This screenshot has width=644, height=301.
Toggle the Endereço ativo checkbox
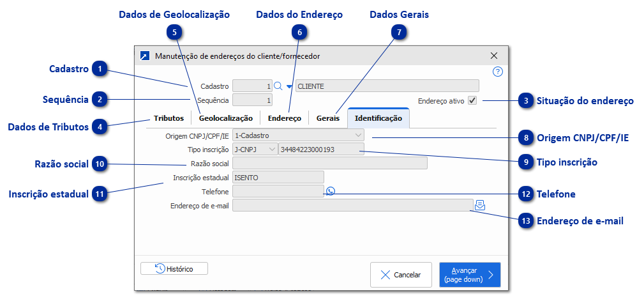click(472, 100)
